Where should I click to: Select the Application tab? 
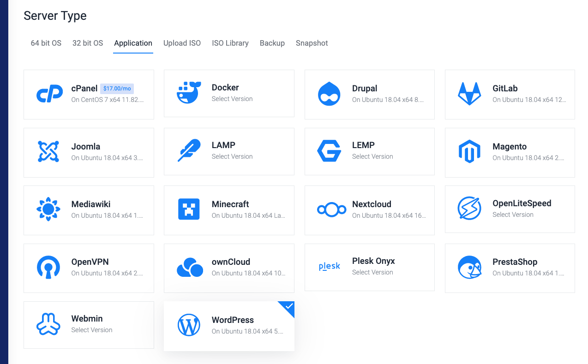click(133, 43)
